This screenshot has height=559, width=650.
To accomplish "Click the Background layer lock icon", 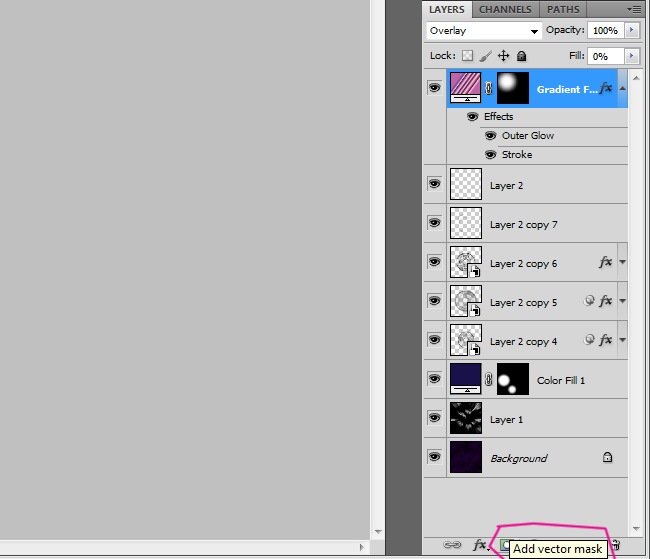I will point(607,457).
